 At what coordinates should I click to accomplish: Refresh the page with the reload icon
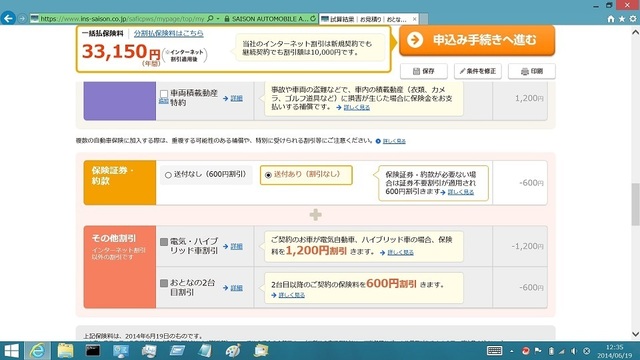pos(313,19)
